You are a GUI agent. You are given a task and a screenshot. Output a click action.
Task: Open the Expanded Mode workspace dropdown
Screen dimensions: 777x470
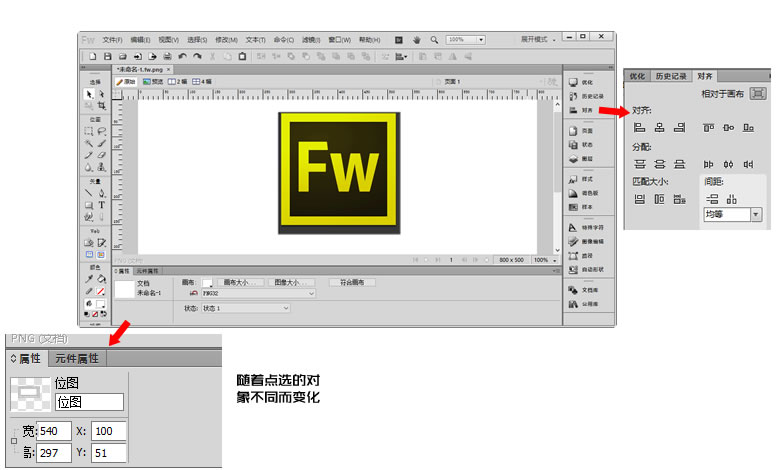(538, 39)
